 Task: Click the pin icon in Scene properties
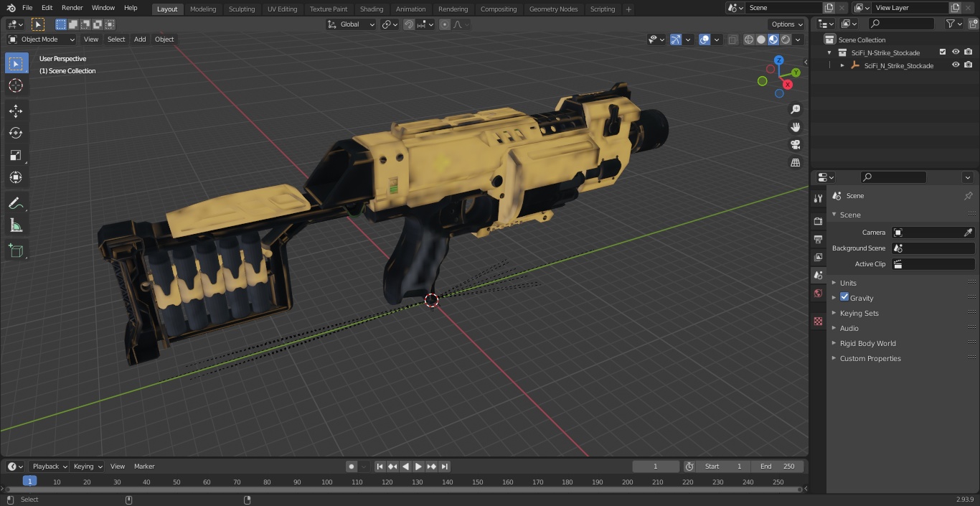pos(968,196)
